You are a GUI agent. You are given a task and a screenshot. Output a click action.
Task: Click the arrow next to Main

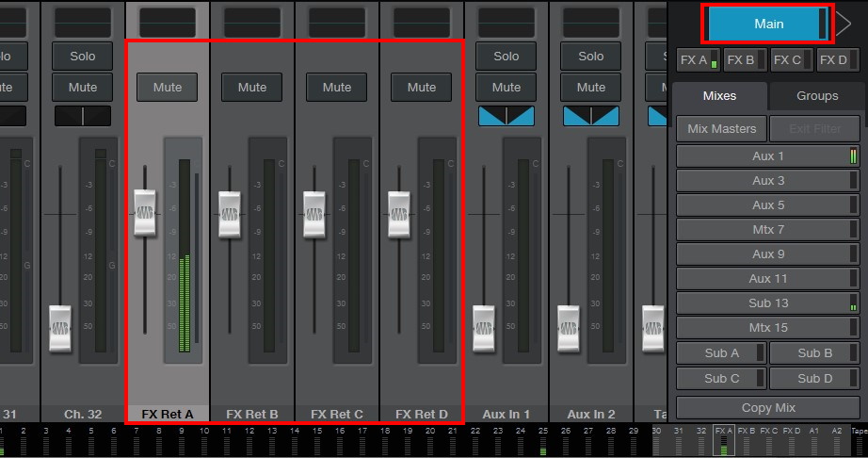point(844,24)
